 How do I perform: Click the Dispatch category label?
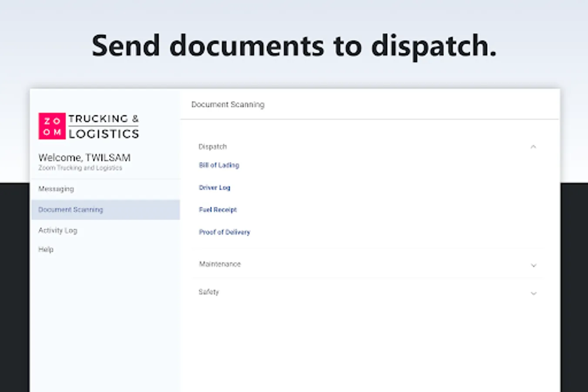coord(213,147)
